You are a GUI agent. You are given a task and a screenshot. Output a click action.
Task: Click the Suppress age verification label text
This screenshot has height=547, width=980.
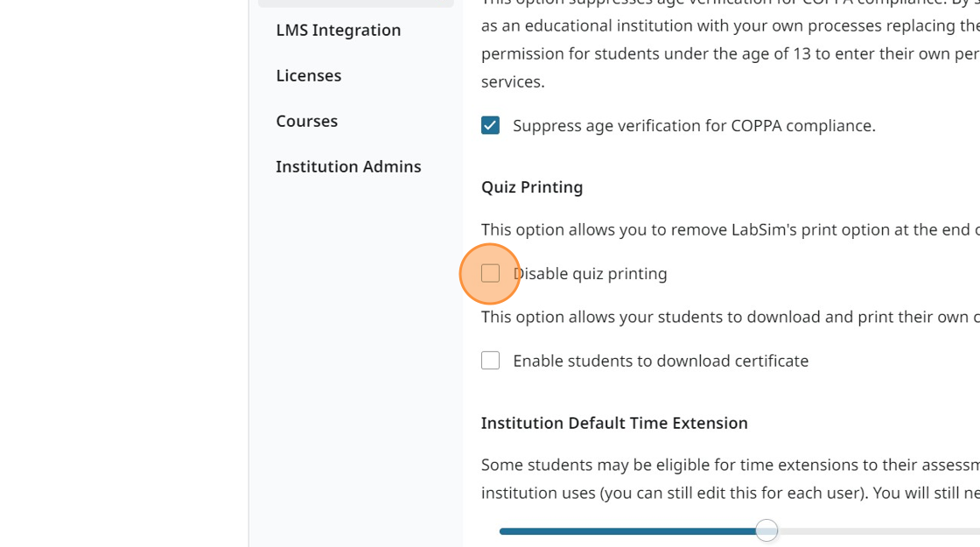pyautogui.click(x=692, y=125)
